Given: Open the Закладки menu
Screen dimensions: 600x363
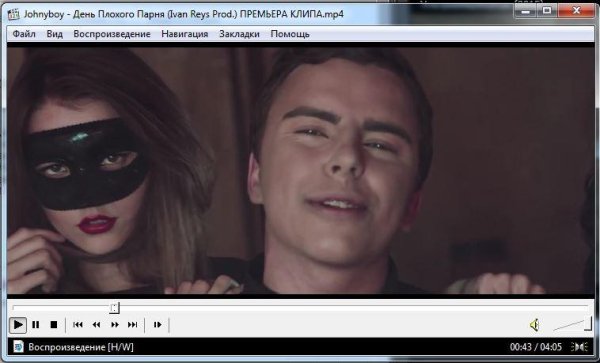Looking at the screenshot, I should pos(240,34).
